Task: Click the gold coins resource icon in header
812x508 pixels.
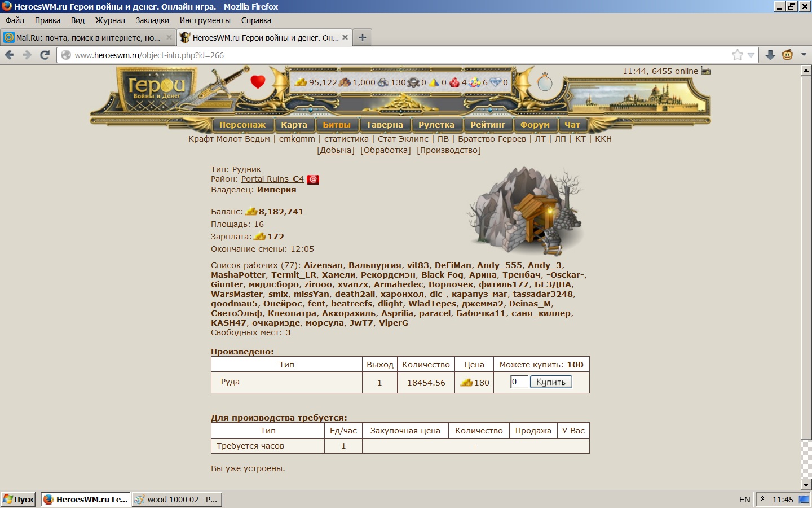Action: (302, 82)
